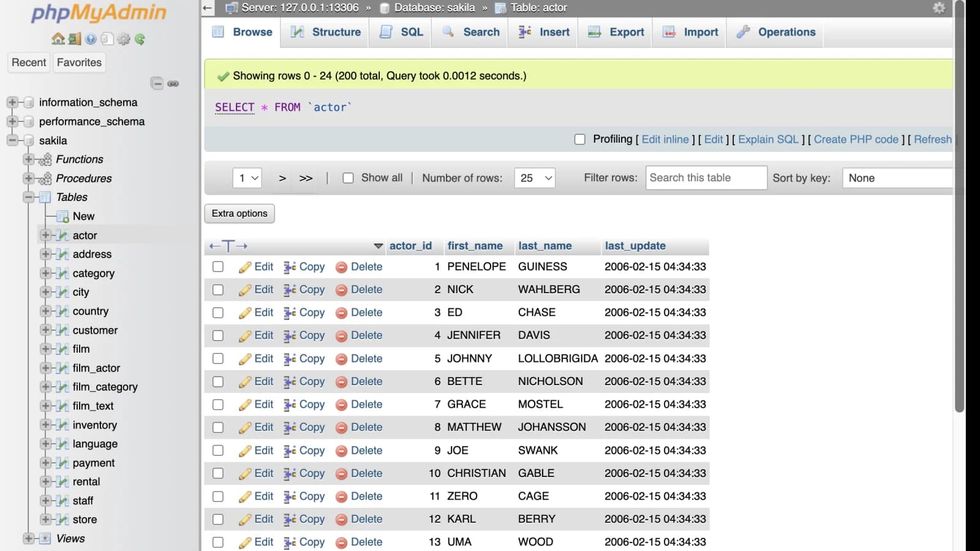Jump to last page with >> button

point(306,178)
